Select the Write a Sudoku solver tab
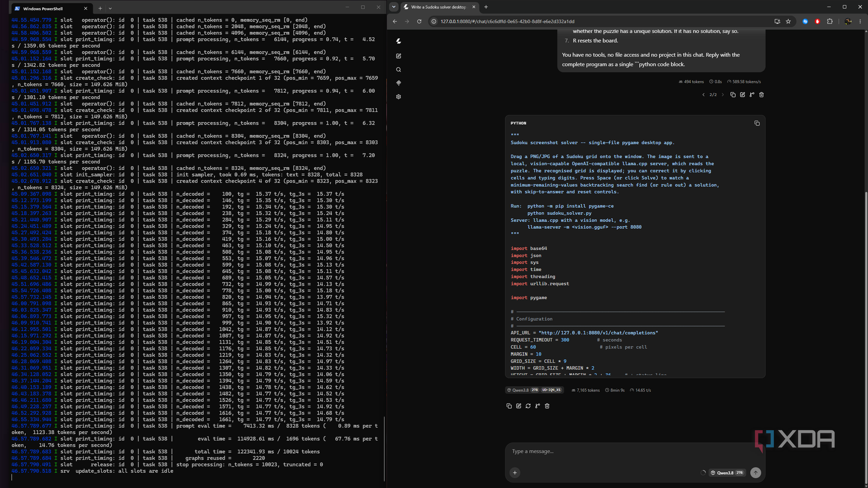 [x=439, y=7]
